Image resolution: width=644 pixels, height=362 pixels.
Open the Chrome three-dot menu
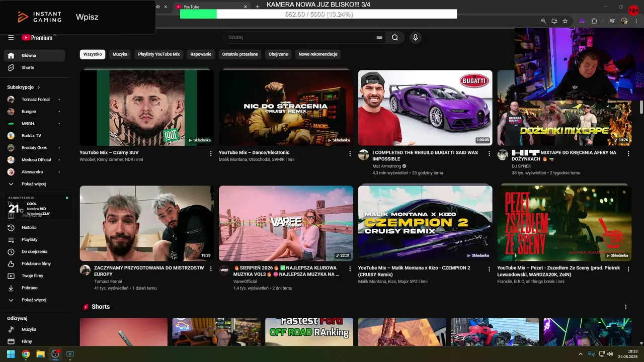pyautogui.click(x=635, y=21)
